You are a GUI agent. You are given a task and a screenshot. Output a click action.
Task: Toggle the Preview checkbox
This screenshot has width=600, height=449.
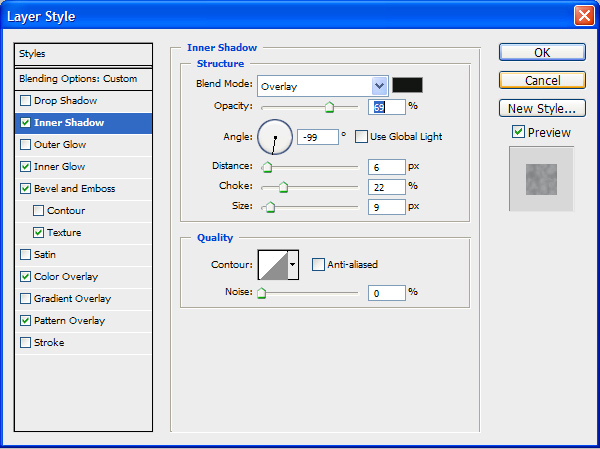pos(518,132)
